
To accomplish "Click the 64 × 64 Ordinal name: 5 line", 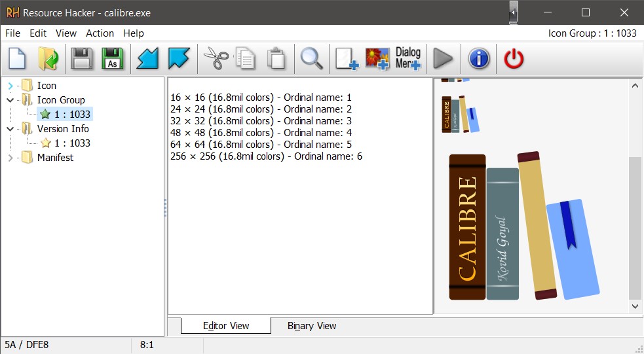I will point(261,145).
